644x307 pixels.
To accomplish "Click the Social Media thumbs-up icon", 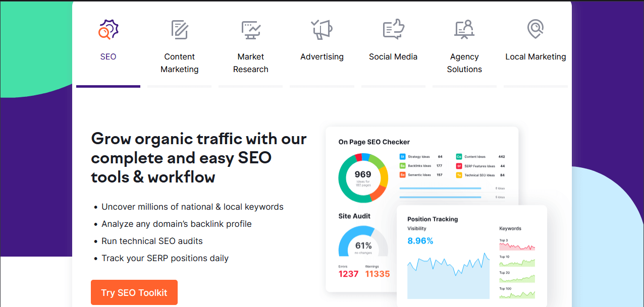I will tap(393, 30).
